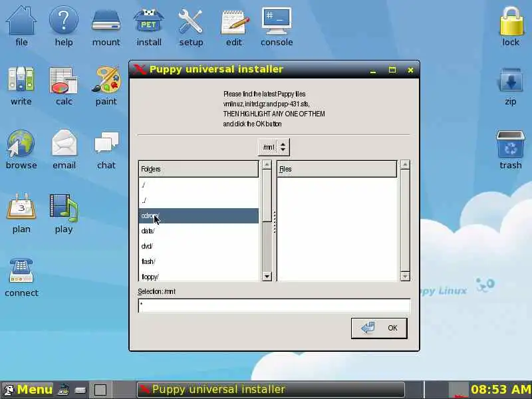Select the floppy/ folder

tap(198, 277)
